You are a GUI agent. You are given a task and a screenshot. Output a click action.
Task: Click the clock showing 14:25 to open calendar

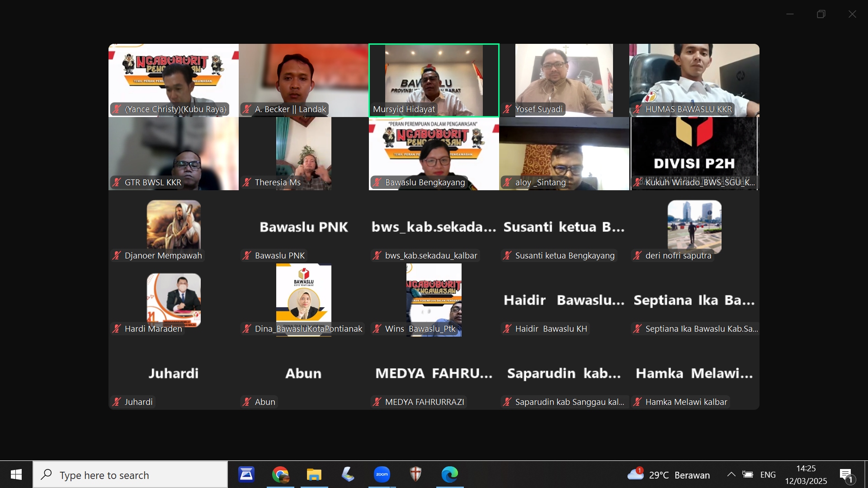(806, 475)
